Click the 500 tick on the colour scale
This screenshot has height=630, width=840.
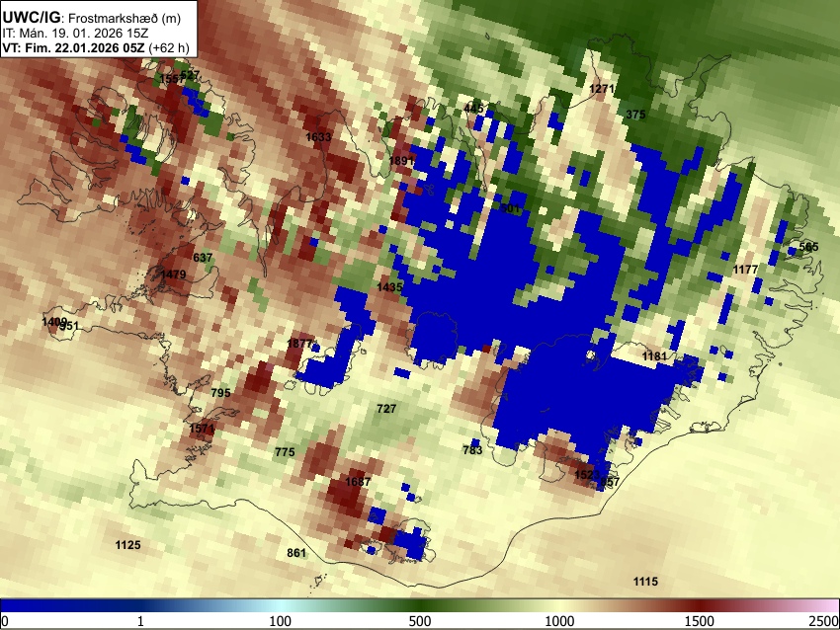(420, 621)
